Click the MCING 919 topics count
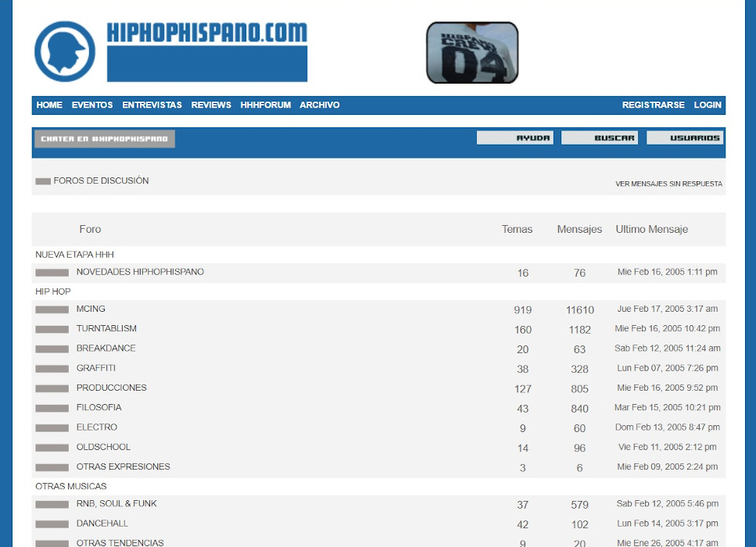756x547 pixels. click(x=523, y=310)
